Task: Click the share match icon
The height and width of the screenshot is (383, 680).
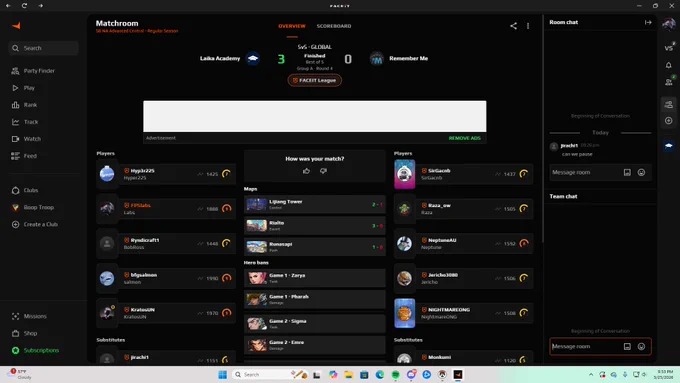Action: click(x=513, y=26)
